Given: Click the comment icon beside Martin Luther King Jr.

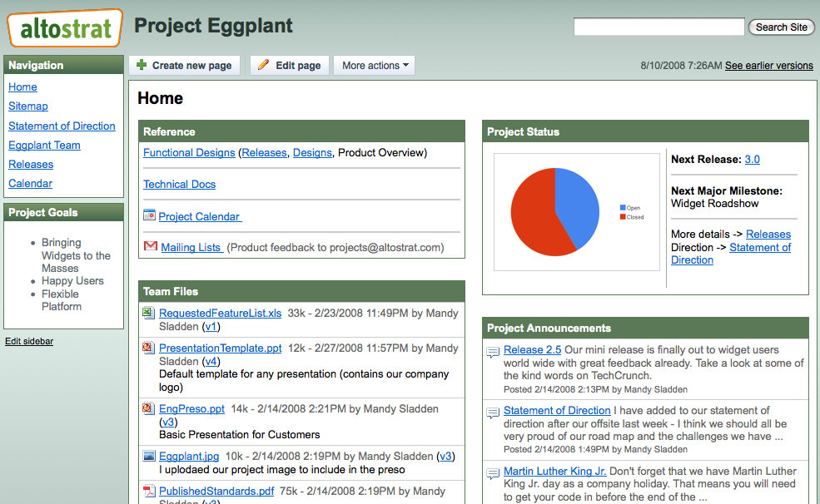Looking at the screenshot, I should pyautogui.click(x=493, y=472).
